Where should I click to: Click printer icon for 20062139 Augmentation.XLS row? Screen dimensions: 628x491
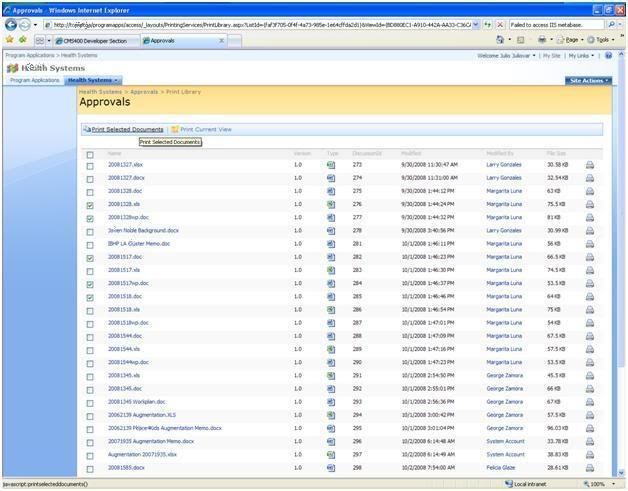(x=590, y=415)
